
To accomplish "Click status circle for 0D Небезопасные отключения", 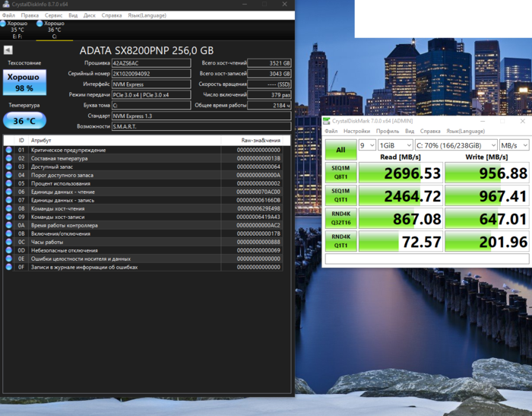I will pos(9,250).
